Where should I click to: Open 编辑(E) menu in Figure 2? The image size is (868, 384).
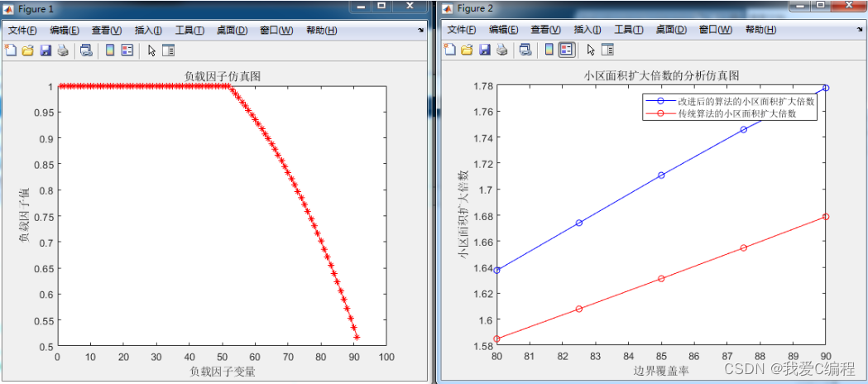point(504,30)
